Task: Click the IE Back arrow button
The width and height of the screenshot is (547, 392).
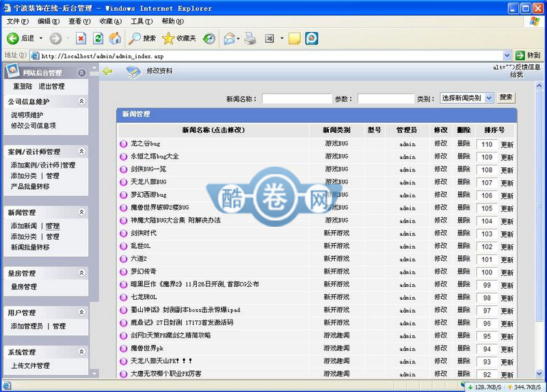Action: tap(13, 38)
